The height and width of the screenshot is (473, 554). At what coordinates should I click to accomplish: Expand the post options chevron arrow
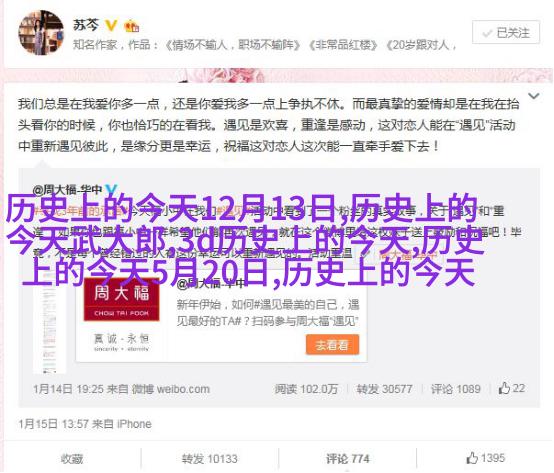click(533, 96)
